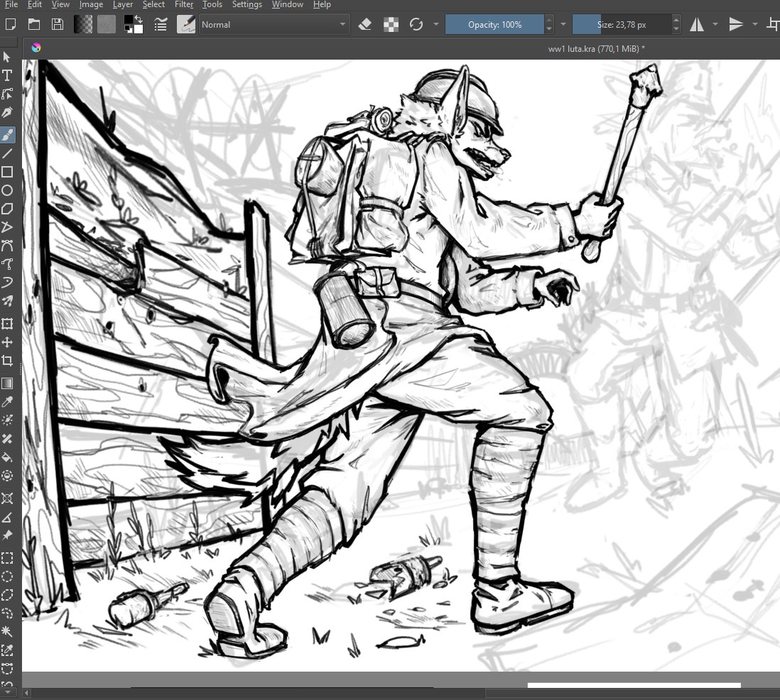Select the Fill bucket tool
780x700 pixels.
pyautogui.click(x=7, y=457)
